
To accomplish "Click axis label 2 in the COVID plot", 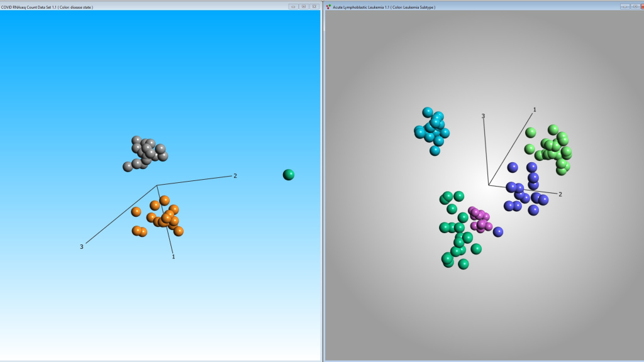I will 235,176.
